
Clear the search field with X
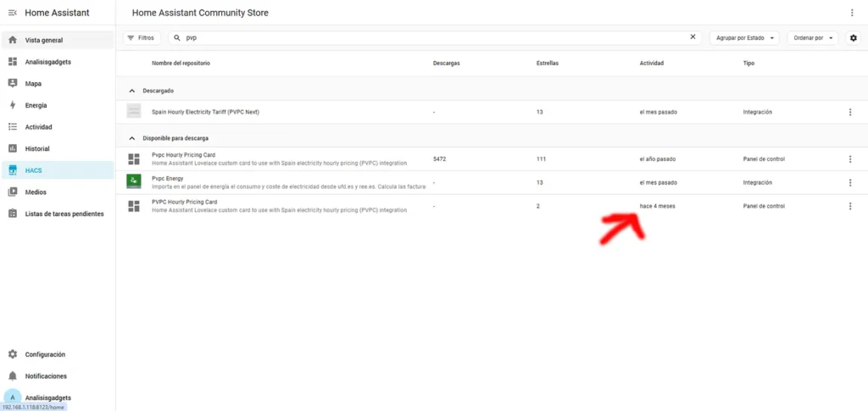pyautogui.click(x=693, y=37)
